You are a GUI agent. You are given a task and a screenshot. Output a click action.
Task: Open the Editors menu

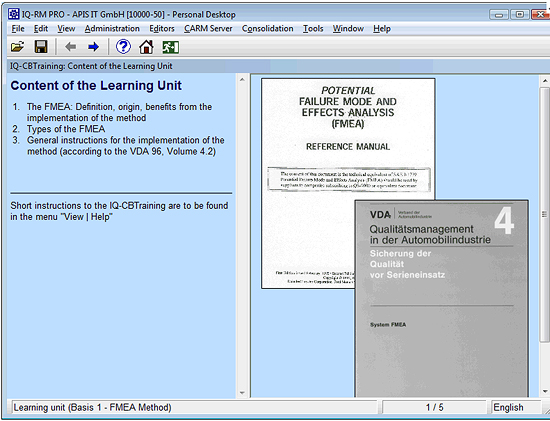pos(162,29)
